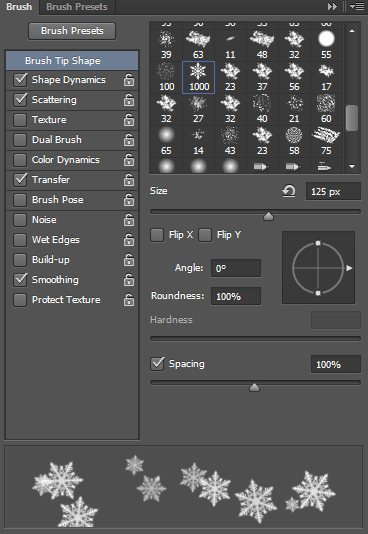Enable the Brush Pose checkbox

pyautogui.click(x=20, y=200)
